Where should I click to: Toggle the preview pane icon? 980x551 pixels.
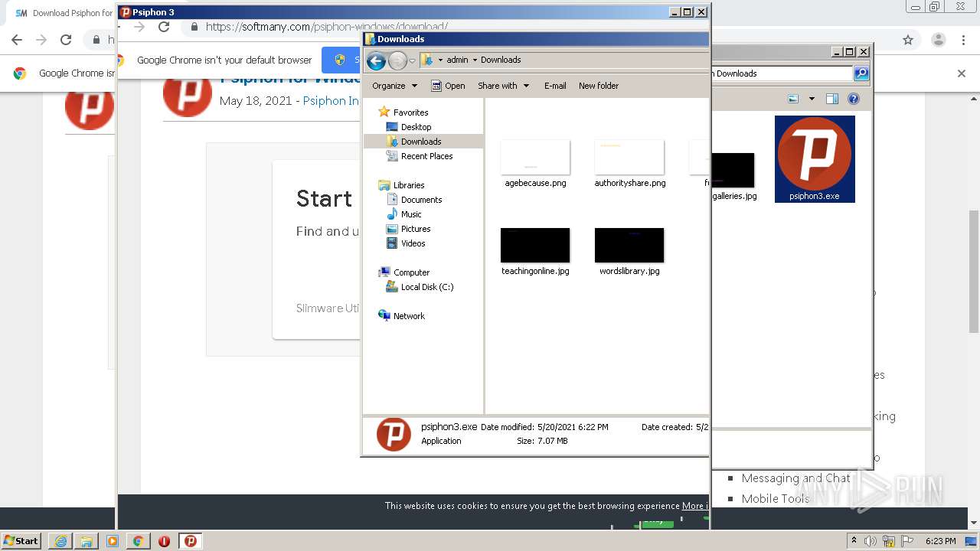832,99
